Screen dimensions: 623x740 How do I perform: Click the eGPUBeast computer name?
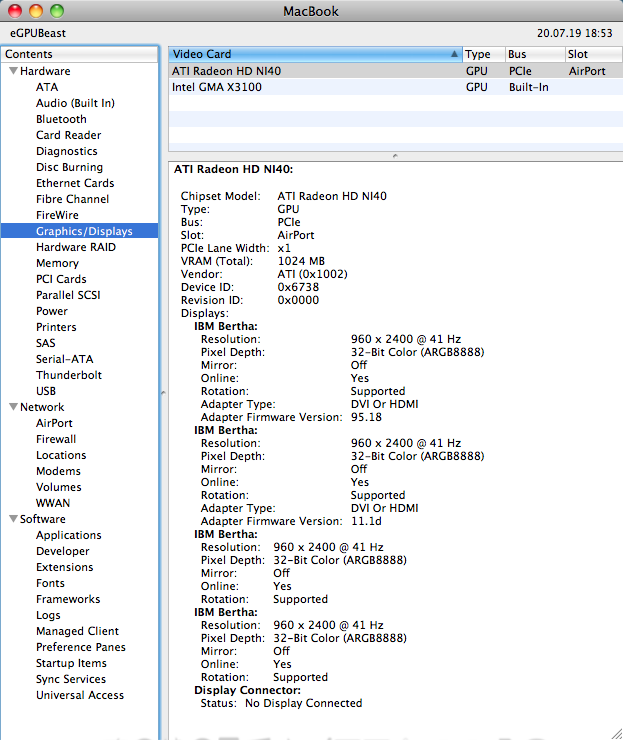coord(38,33)
